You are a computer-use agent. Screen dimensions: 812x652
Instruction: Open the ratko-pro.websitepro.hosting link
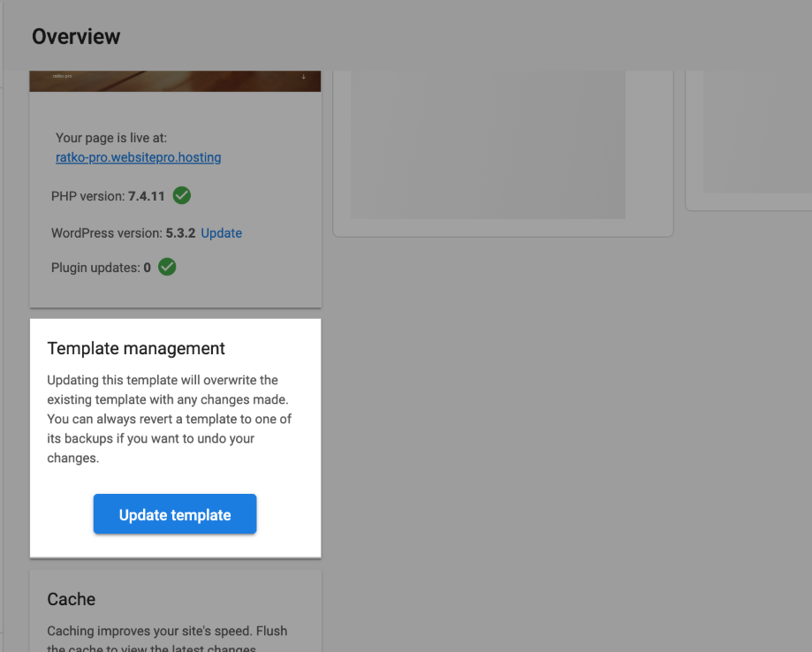pyautogui.click(x=138, y=157)
